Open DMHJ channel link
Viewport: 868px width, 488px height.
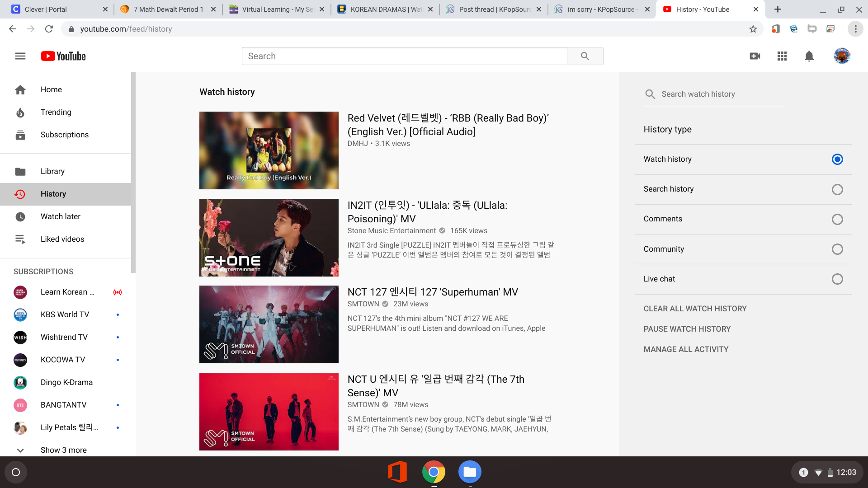pos(358,143)
